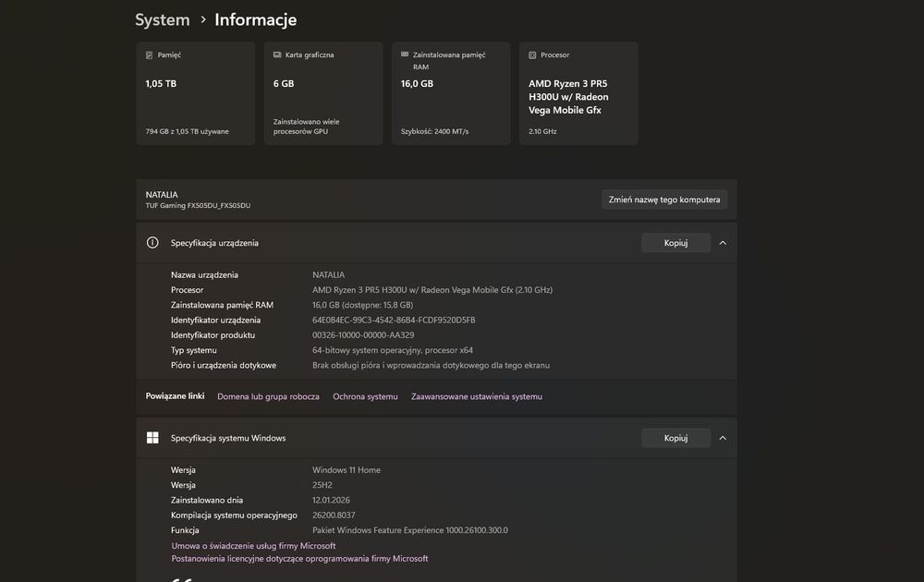Click the Zainstalowano dnia label
Viewport: 924px width, 582px height.
coord(207,500)
